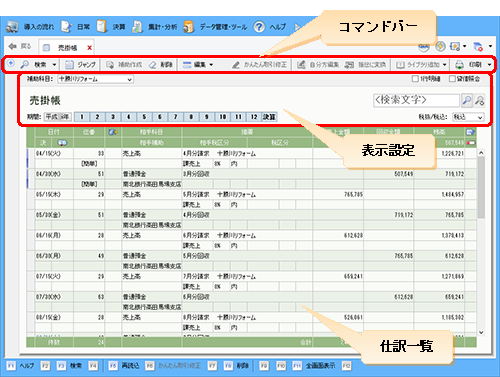Click the 削除 eraser icon in command bar
500x377 pixels.
pyautogui.click(x=153, y=65)
